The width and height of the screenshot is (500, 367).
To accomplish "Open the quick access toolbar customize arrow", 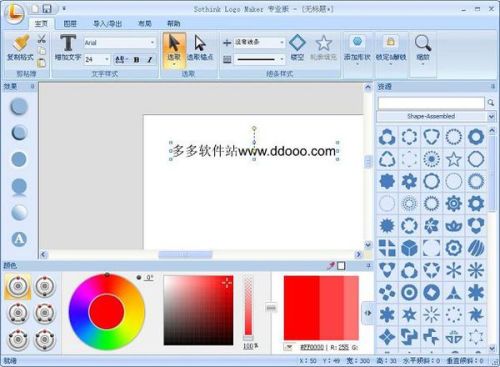I will point(64,8).
